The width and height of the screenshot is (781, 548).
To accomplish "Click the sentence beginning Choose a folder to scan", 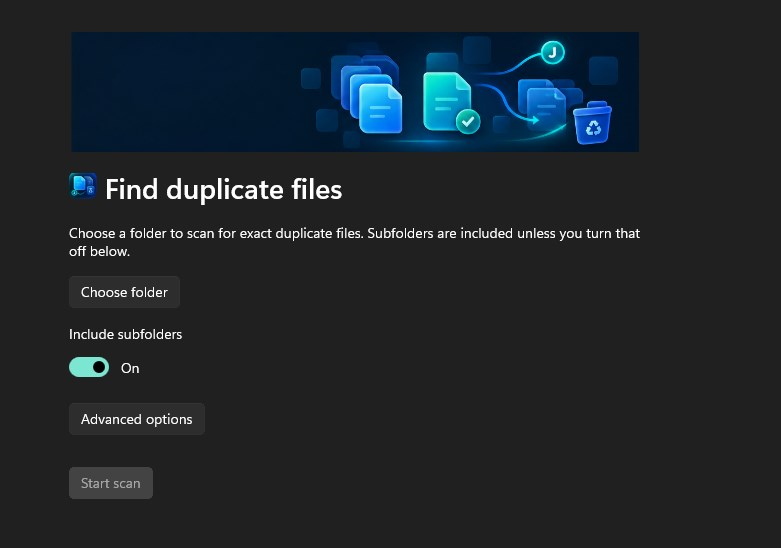I will (x=216, y=233).
